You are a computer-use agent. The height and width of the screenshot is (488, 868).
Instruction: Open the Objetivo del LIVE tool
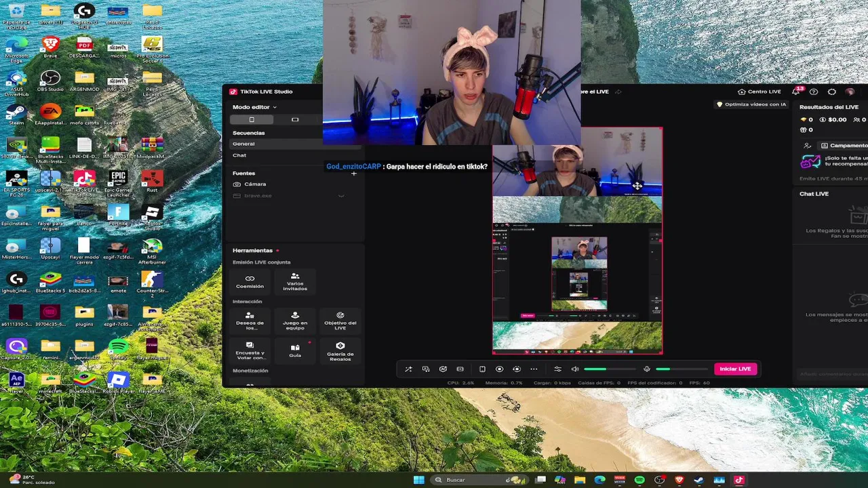[340, 321]
